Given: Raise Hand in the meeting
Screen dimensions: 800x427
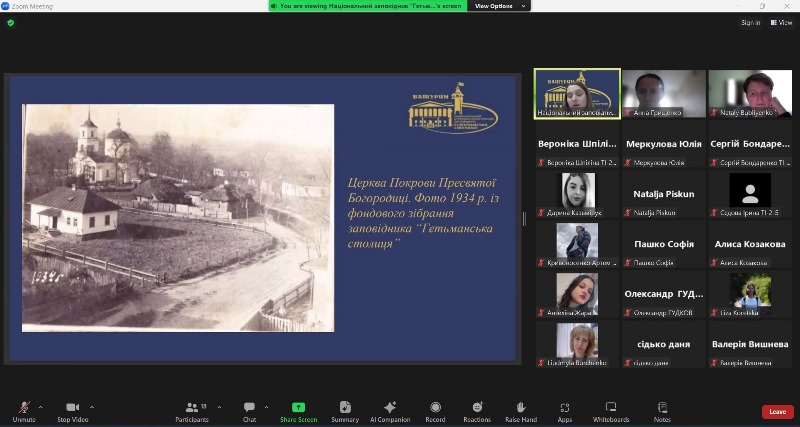Looking at the screenshot, I should (520, 411).
